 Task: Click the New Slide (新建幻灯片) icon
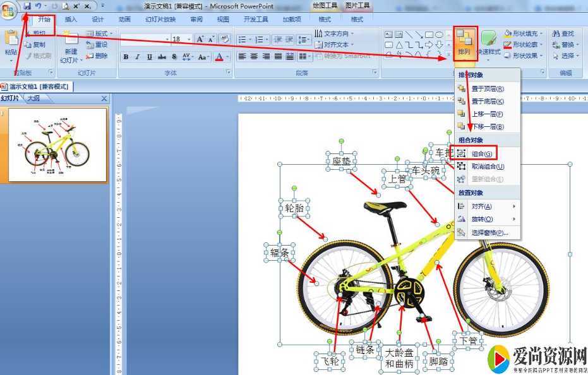click(x=69, y=42)
